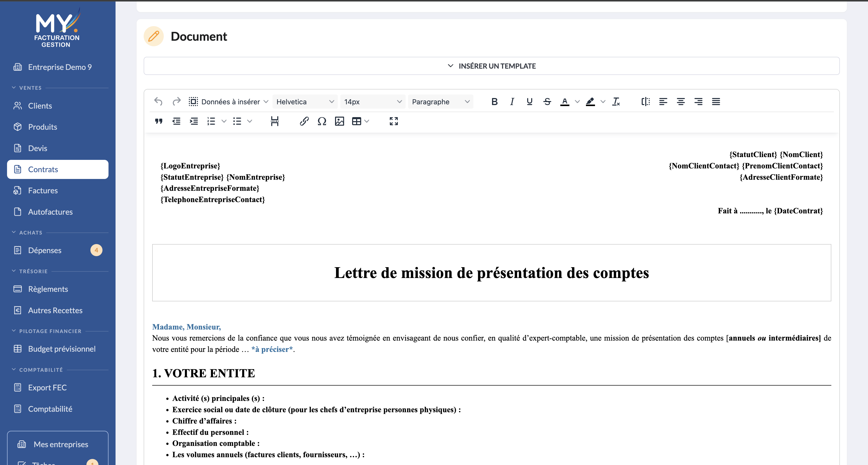Center-align the text
The height and width of the screenshot is (465, 868).
point(681,102)
